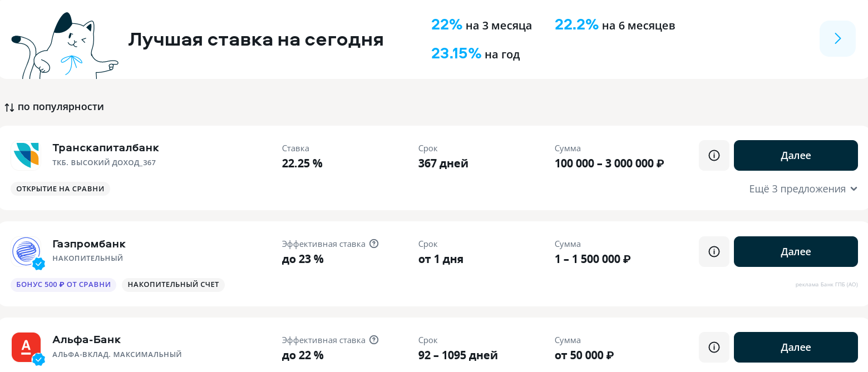
Task: Click the ОТКРЫТИЕ НА СРАВНИ tag
Action: pos(60,189)
